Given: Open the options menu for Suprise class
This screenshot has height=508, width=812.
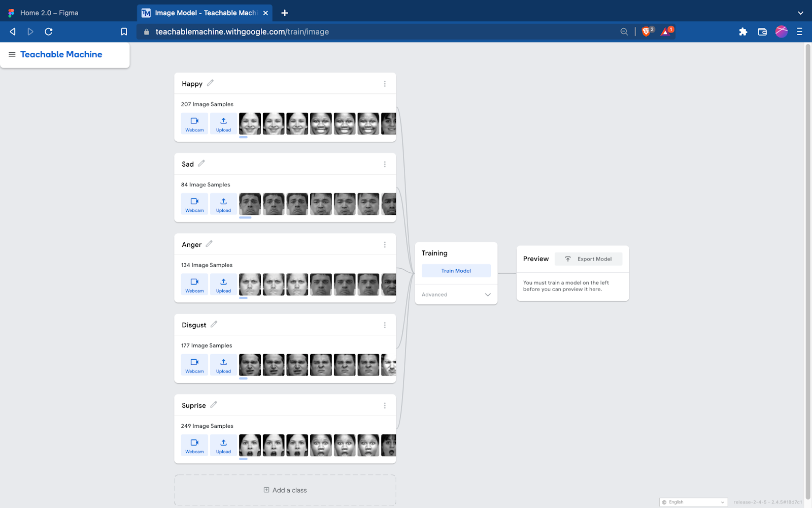Looking at the screenshot, I should coord(385,405).
